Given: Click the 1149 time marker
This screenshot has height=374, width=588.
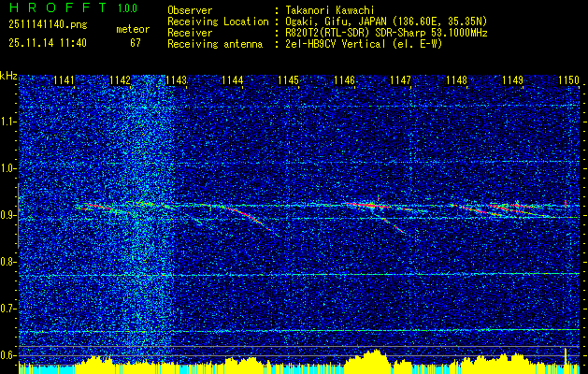Looking at the screenshot, I should tap(513, 80).
